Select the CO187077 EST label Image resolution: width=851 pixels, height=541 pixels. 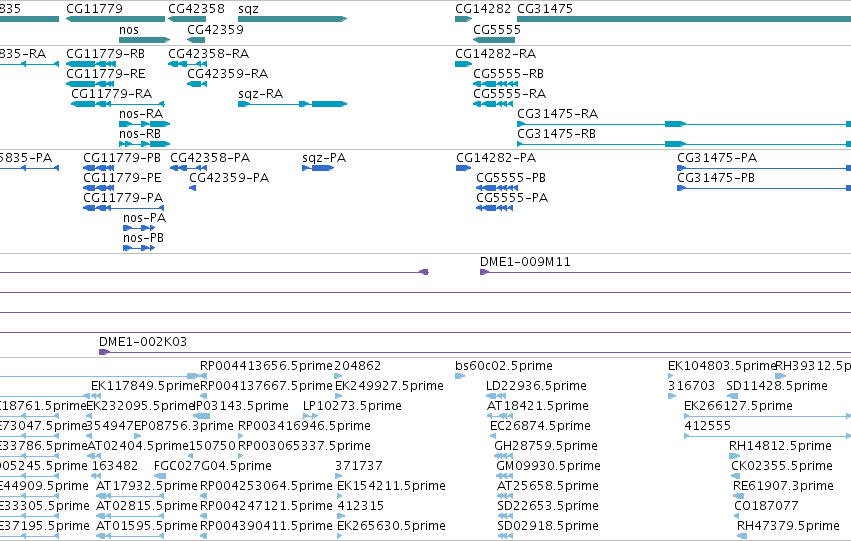point(766,506)
